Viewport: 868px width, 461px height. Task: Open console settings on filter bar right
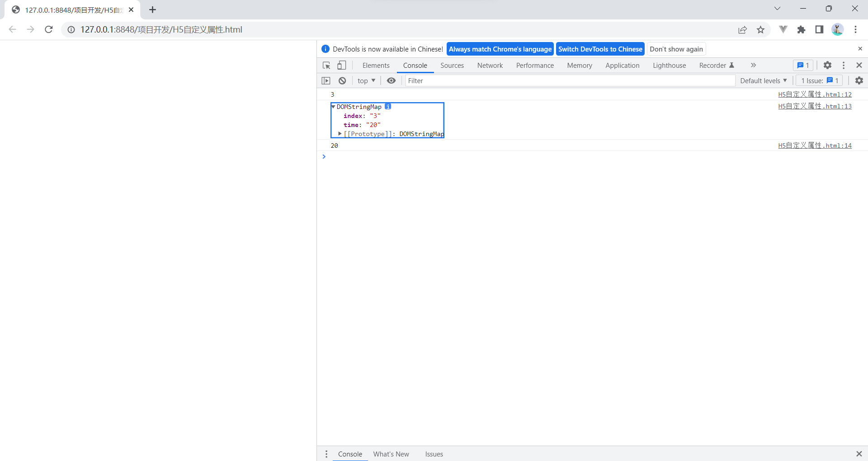[859, 80]
